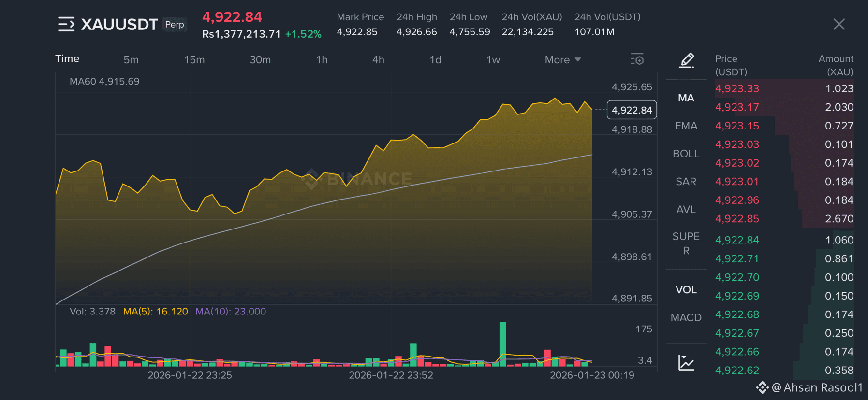The height and width of the screenshot is (400, 868).
Task: Toggle the VOL indicator
Action: [x=685, y=289]
